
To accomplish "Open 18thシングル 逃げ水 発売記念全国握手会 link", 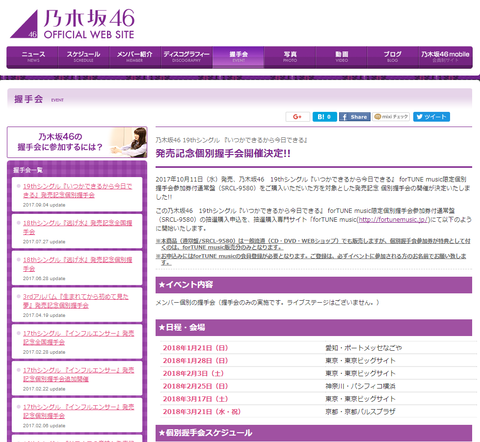I will pos(77,227).
